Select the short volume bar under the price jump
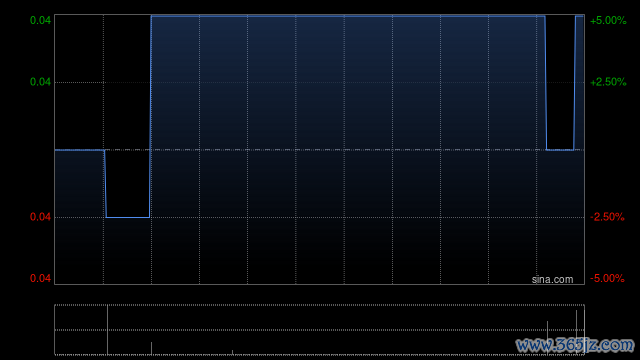The height and width of the screenshot is (360, 640). click(151, 348)
